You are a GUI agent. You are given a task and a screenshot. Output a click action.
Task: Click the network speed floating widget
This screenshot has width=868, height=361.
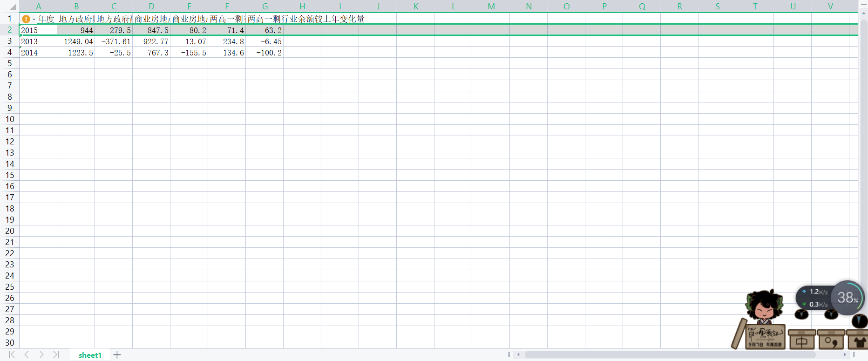815,298
